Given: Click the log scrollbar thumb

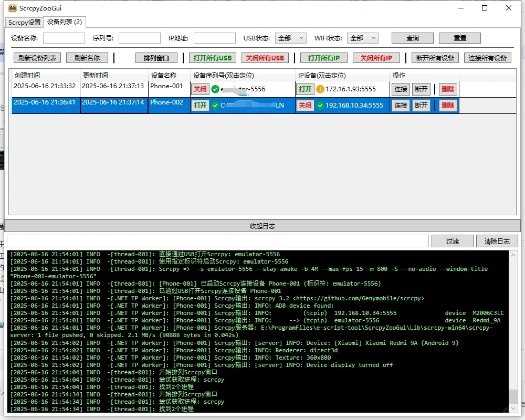Looking at the screenshot, I should (513, 396).
